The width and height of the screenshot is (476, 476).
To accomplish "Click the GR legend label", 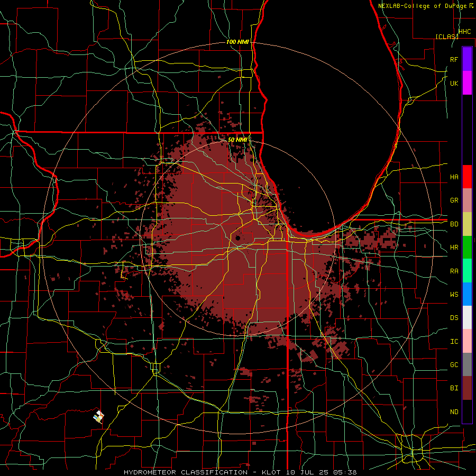I will click(454, 200).
